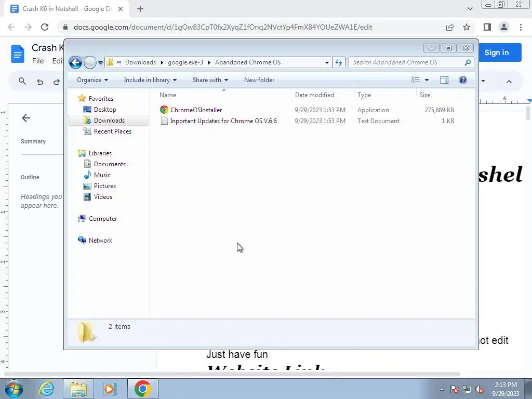Image resolution: width=532 pixels, height=399 pixels.
Task: Select the ChromeOSInstaller application file
Action: [196, 110]
